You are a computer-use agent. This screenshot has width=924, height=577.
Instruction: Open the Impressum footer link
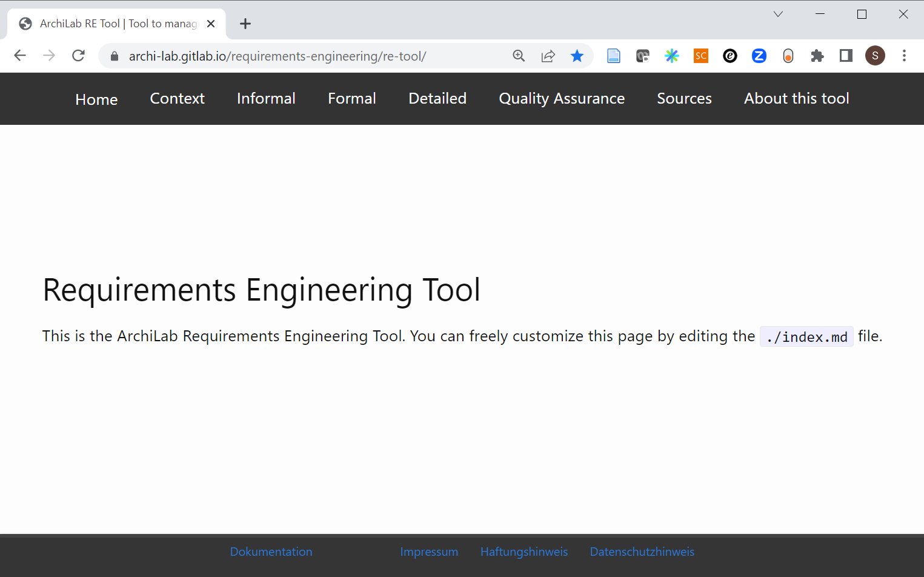(429, 552)
